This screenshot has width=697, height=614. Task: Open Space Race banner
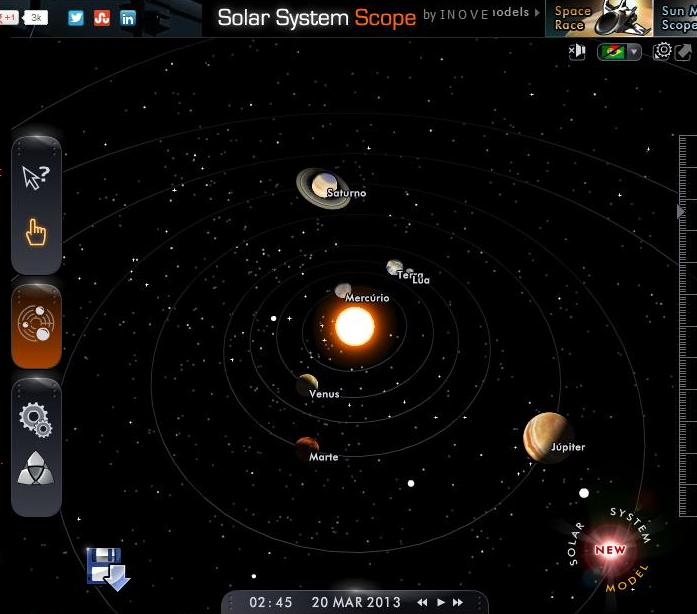(x=599, y=18)
